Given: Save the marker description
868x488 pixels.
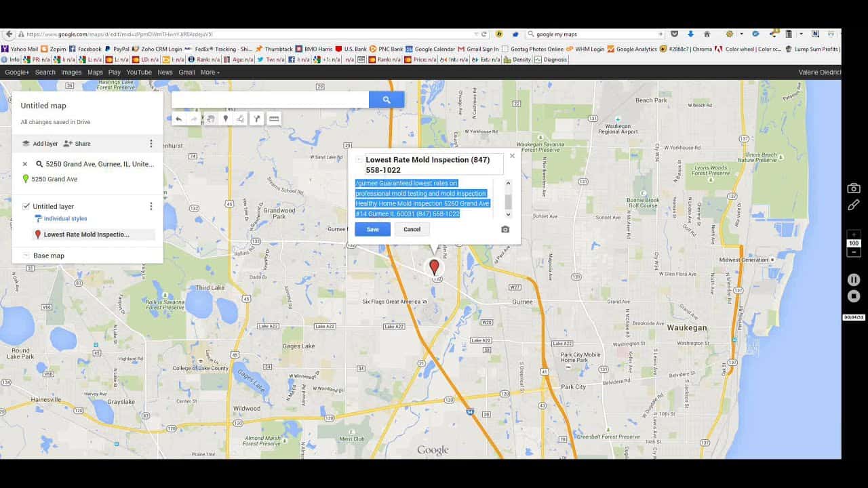Looking at the screenshot, I should [372, 229].
